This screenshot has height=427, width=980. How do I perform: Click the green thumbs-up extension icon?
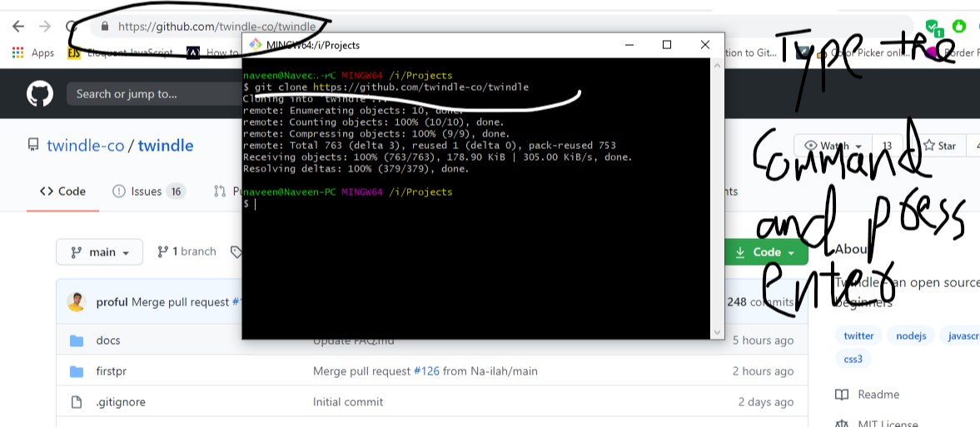(958, 27)
